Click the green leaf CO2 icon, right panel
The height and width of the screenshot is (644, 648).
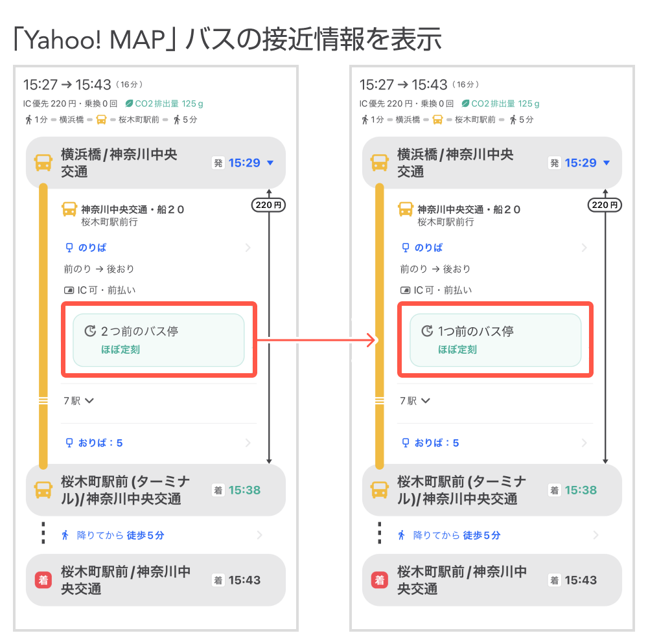click(465, 103)
